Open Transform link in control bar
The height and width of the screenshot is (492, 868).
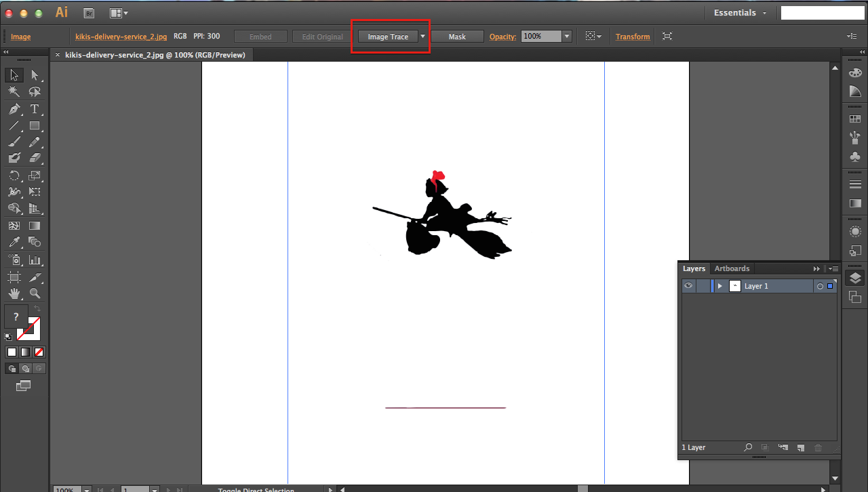click(633, 37)
